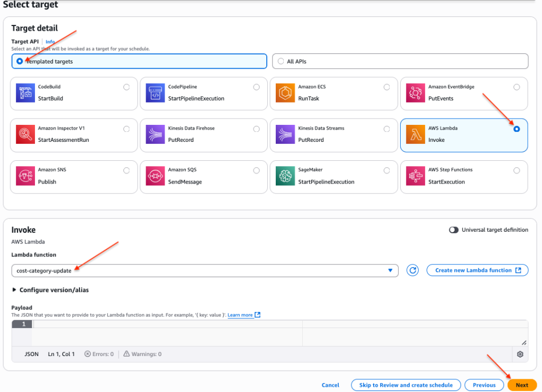Select the Amazon ECS RunTask icon
This screenshot has width=542, height=392.
point(285,92)
